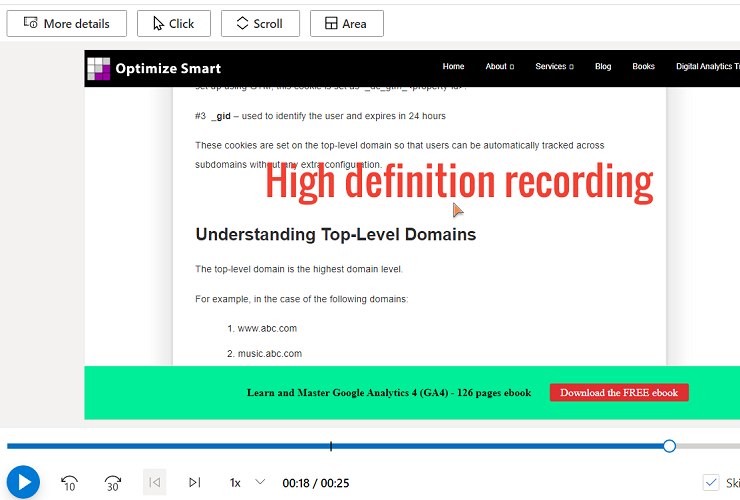This screenshot has width=740, height=500.
Task: Click the music.abc.com list item
Action: pos(269,354)
